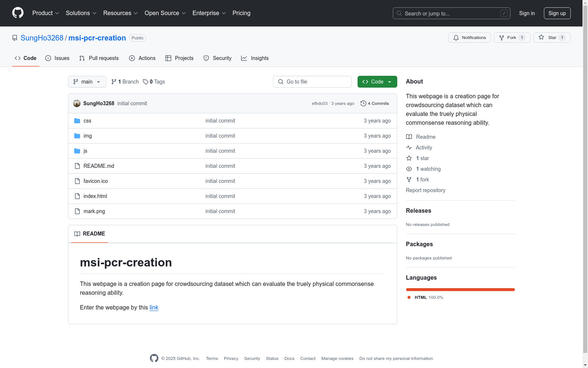Open the Pull requests tab
This screenshot has height=368, width=588.
click(99, 58)
